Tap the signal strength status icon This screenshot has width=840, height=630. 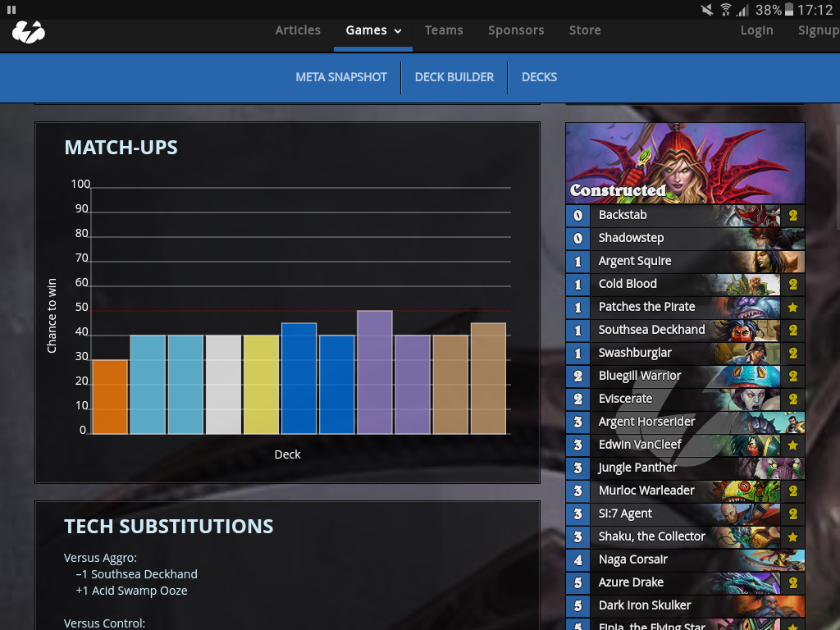click(x=742, y=10)
